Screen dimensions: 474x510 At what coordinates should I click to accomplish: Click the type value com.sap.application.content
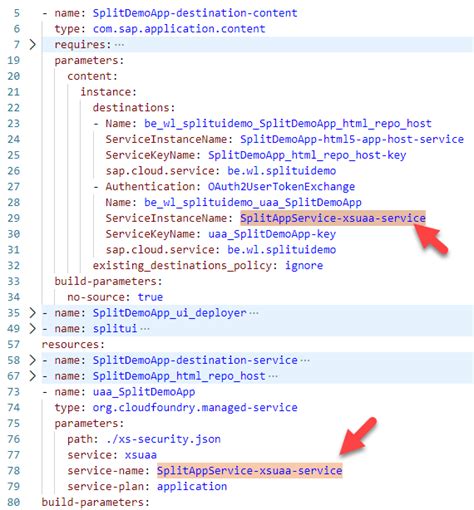[x=179, y=29]
